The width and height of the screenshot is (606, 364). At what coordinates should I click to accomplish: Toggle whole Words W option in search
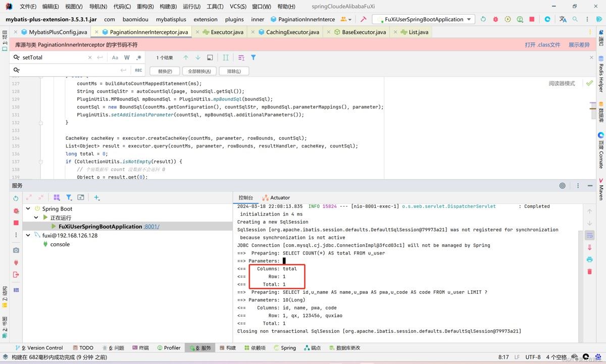pyautogui.click(x=127, y=58)
